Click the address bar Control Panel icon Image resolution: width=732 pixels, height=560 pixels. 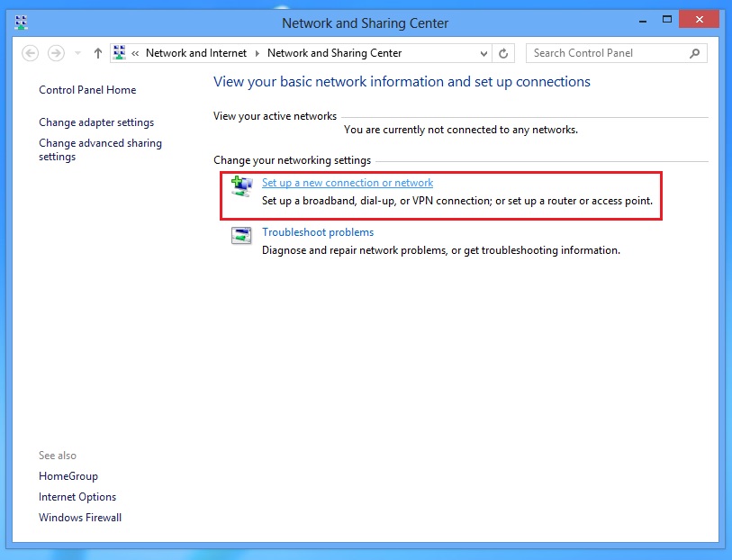pos(120,53)
